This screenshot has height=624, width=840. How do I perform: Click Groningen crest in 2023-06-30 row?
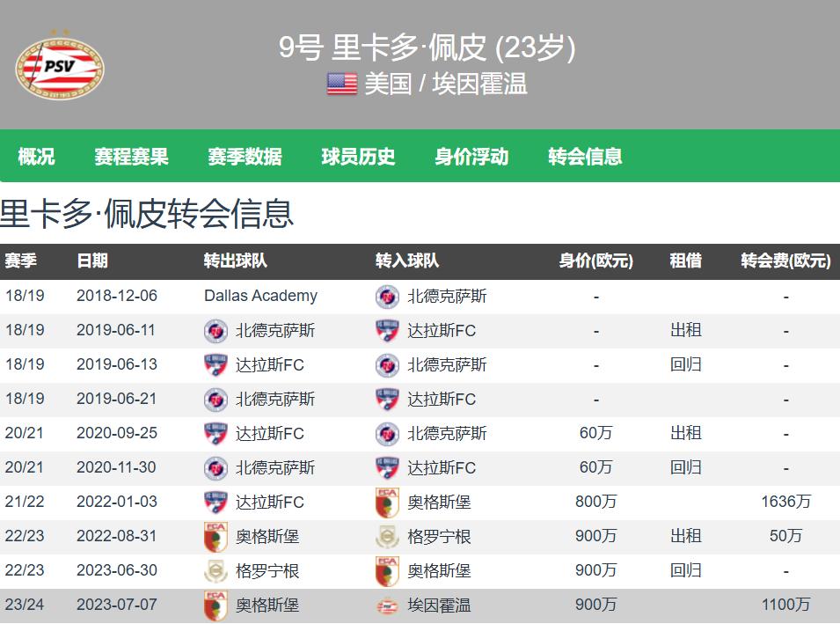[215, 571]
